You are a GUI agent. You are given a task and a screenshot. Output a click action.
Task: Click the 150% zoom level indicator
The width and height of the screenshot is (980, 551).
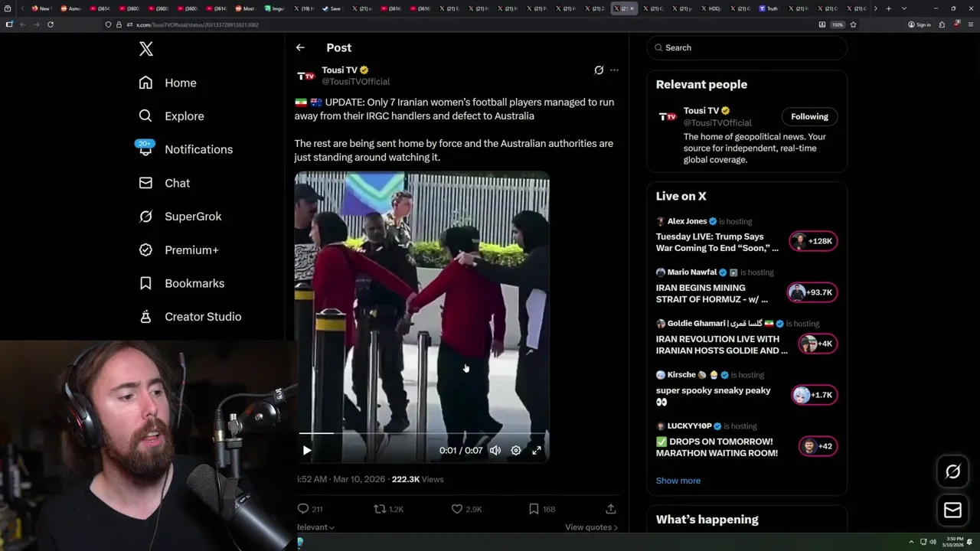click(x=838, y=24)
